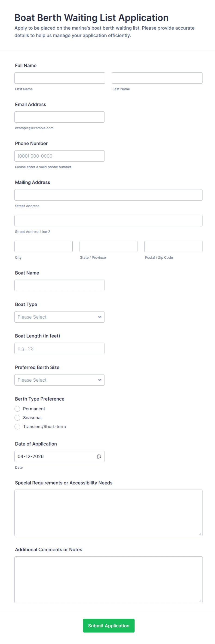Open the calendar date picker icon
The width and height of the screenshot is (215, 644).
coord(99,456)
